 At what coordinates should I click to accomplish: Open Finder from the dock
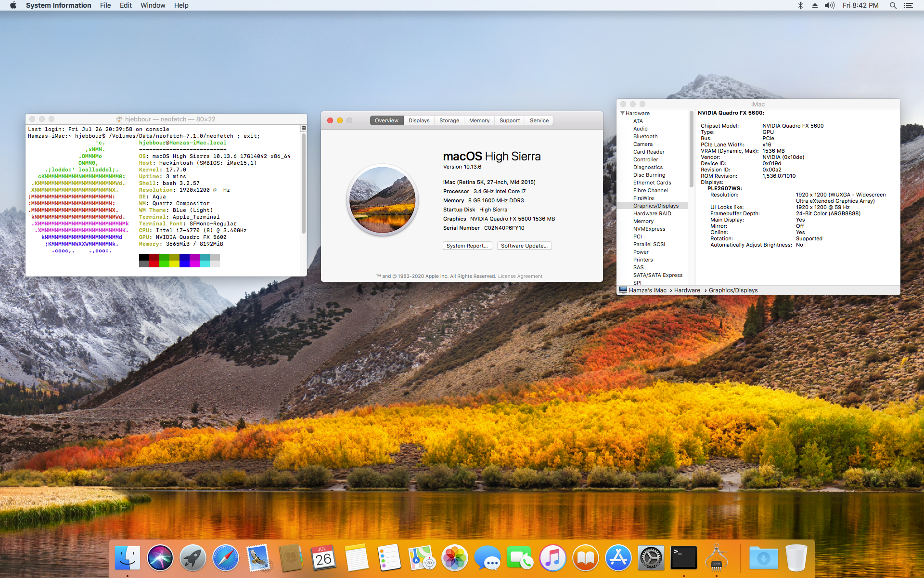pyautogui.click(x=128, y=558)
